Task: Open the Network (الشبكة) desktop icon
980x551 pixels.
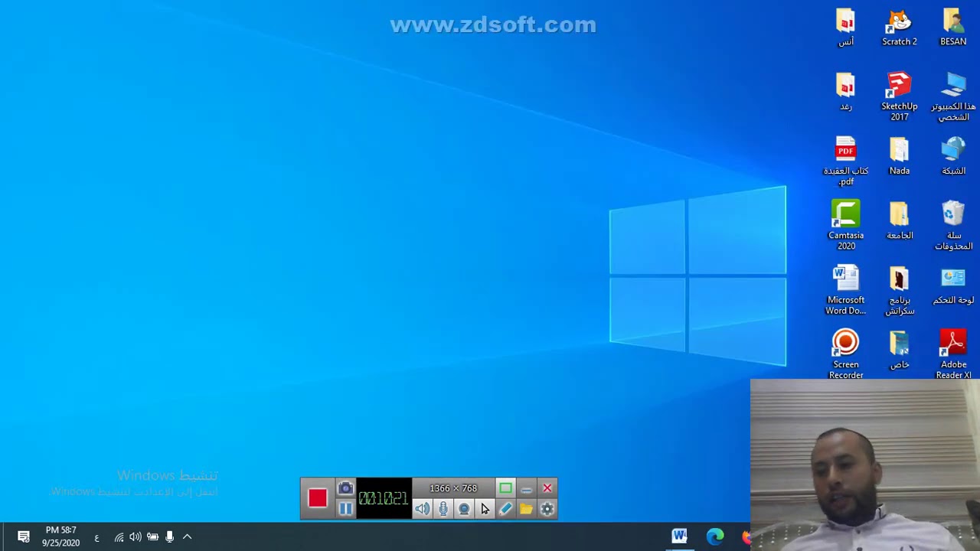Action: click(x=953, y=157)
